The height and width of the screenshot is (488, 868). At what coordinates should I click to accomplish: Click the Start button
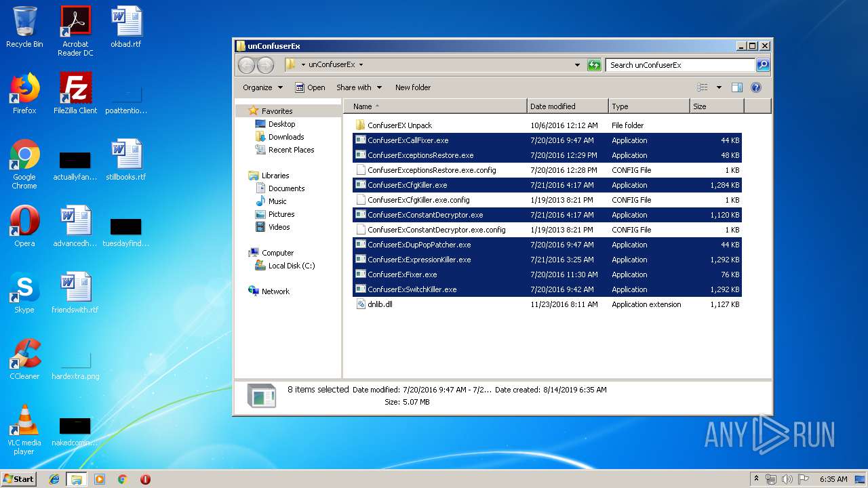18,479
